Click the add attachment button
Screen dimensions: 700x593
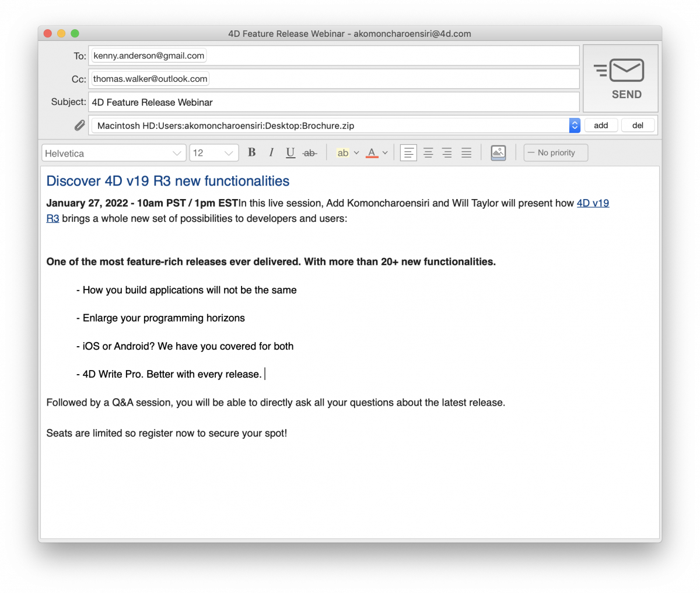coord(601,125)
